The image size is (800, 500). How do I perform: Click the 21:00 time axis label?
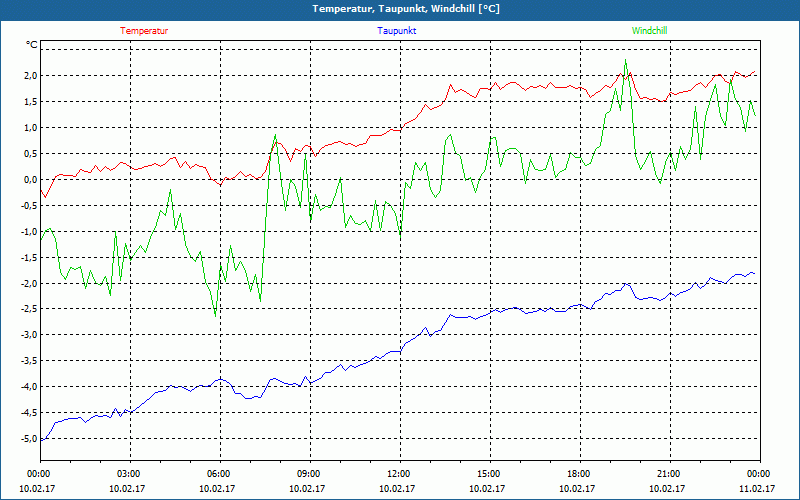click(x=670, y=474)
